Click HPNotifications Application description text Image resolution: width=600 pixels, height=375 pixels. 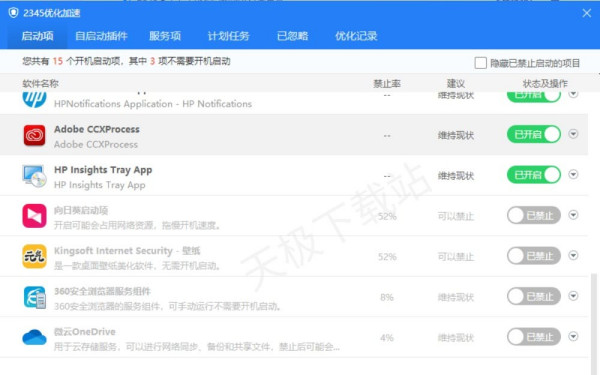tap(153, 104)
